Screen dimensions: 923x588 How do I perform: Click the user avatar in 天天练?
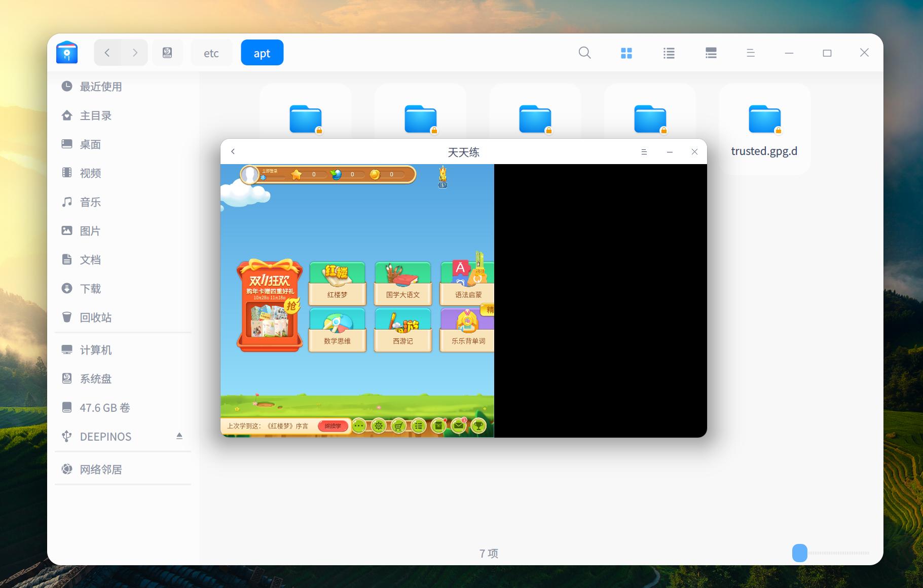click(x=249, y=175)
